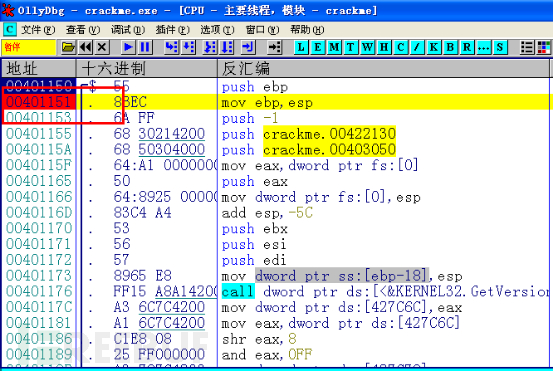Click the Trace Over toolbar icon
The width and height of the screenshot is (554, 372).
[x=226, y=47]
